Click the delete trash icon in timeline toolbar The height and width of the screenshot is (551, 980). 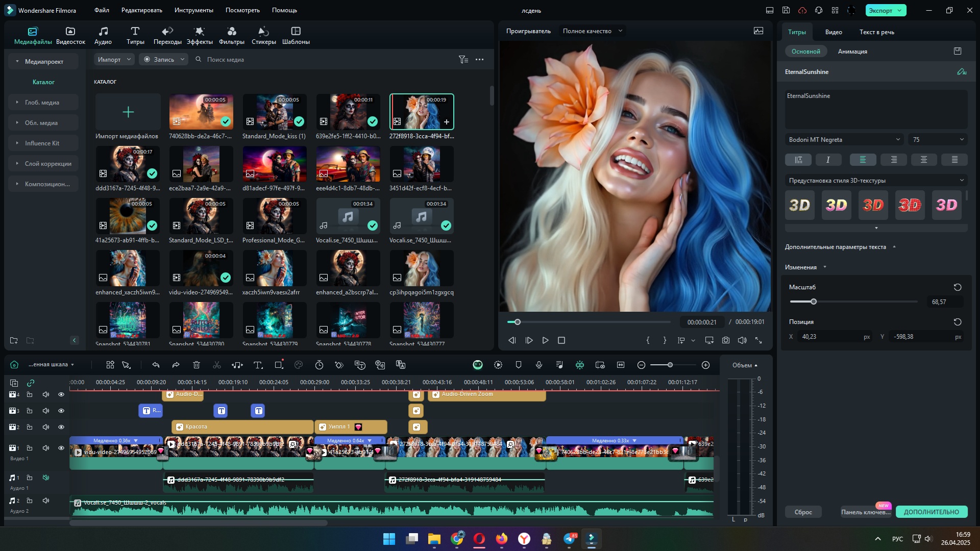(197, 365)
